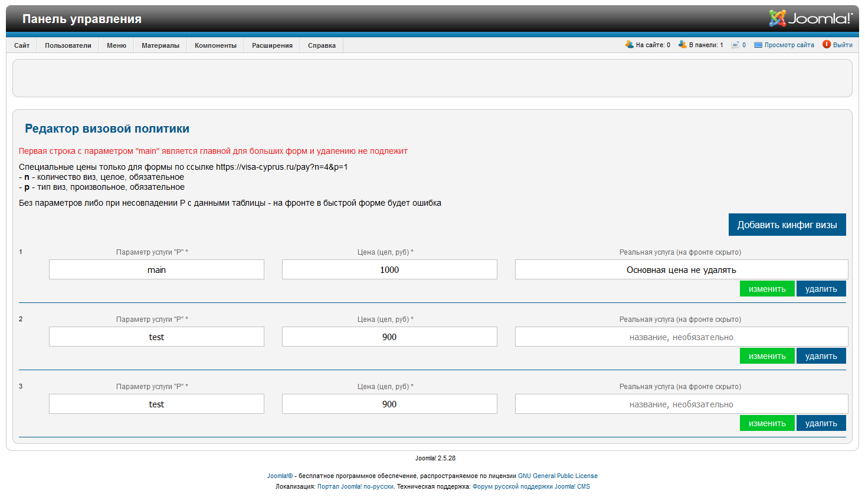Click 'изменить' in row 2
865x504 pixels.
(x=767, y=356)
